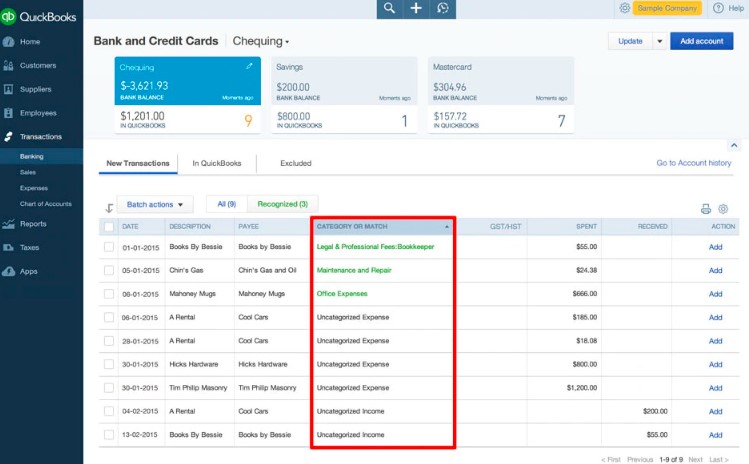The image size is (749, 464).
Task: Show Recognized (3) transactions filter
Action: coord(282,204)
